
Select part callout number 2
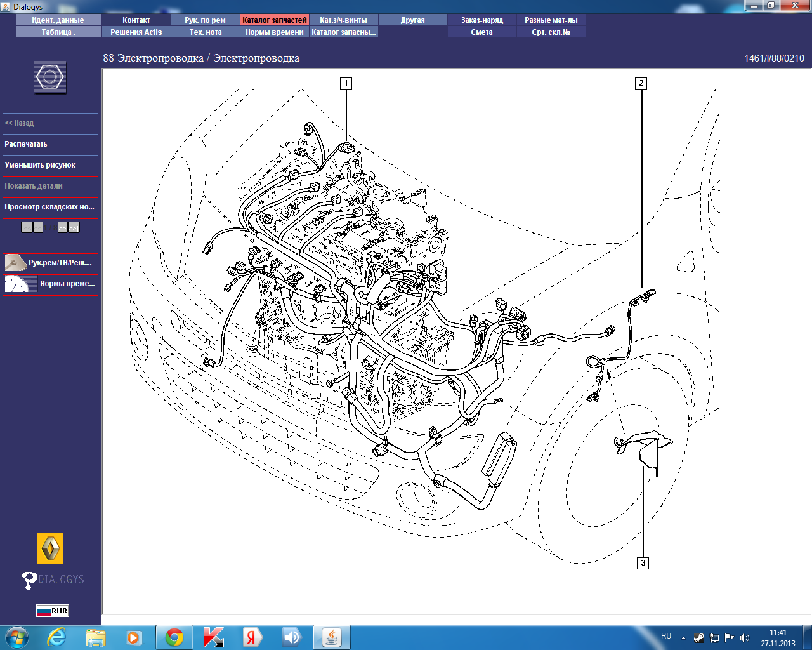coord(641,83)
